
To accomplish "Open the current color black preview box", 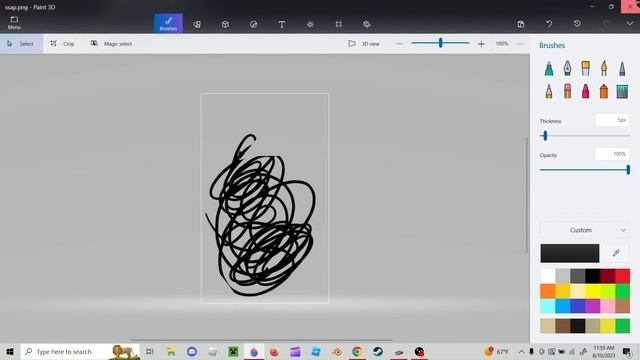I will pyautogui.click(x=570, y=253).
